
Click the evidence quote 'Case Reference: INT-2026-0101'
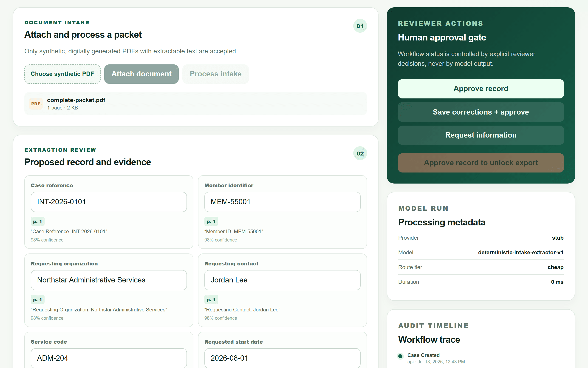(69, 231)
